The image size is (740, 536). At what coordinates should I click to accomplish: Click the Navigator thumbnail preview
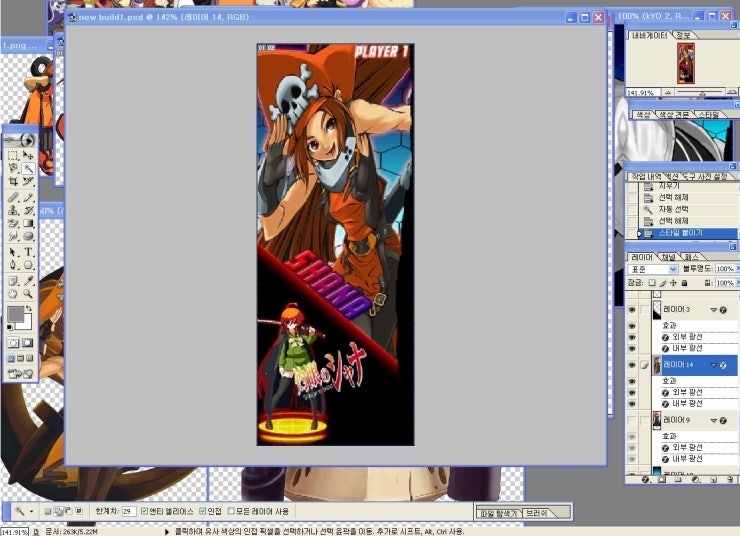point(686,63)
